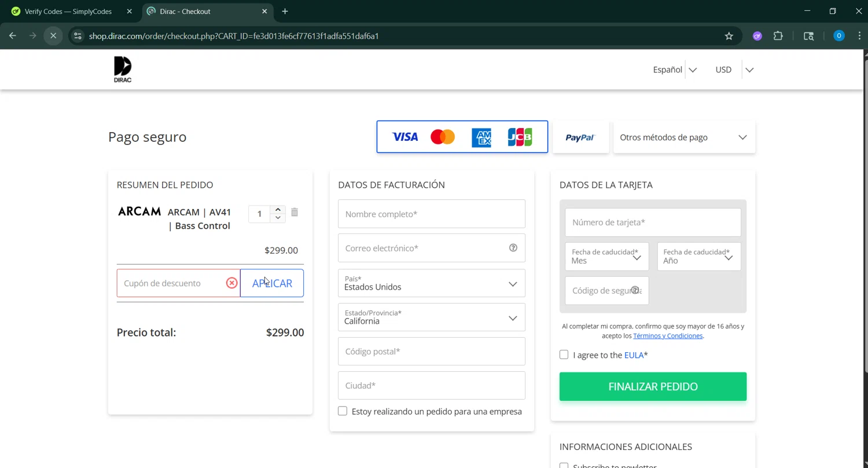The height and width of the screenshot is (468, 868).
Task: Click the Pago seguro heading
Action: [x=147, y=137]
